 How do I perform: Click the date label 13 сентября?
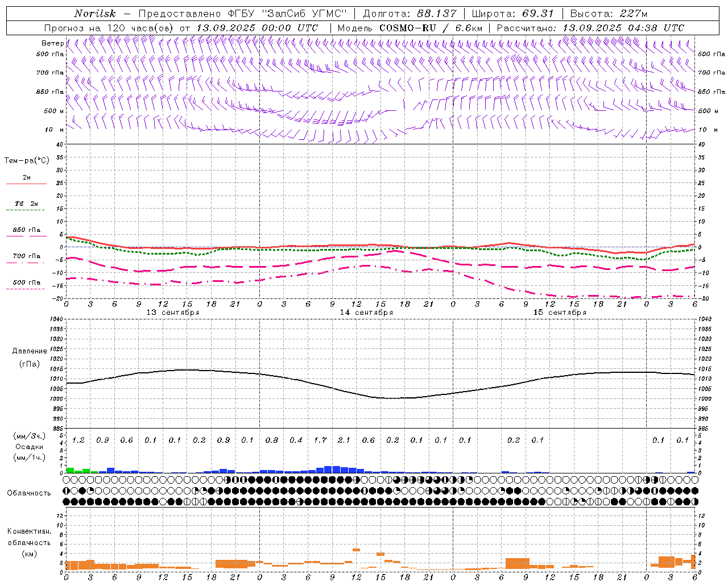point(173,313)
